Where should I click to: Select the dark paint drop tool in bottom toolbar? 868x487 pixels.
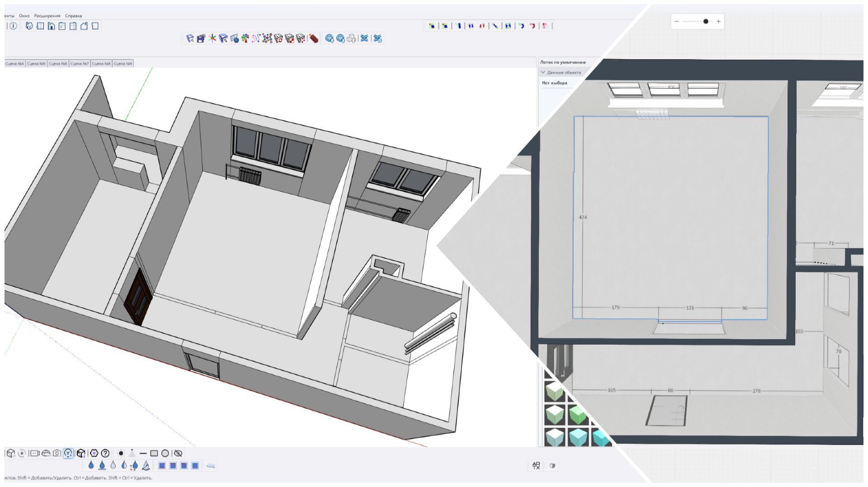(x=91, y=466)
